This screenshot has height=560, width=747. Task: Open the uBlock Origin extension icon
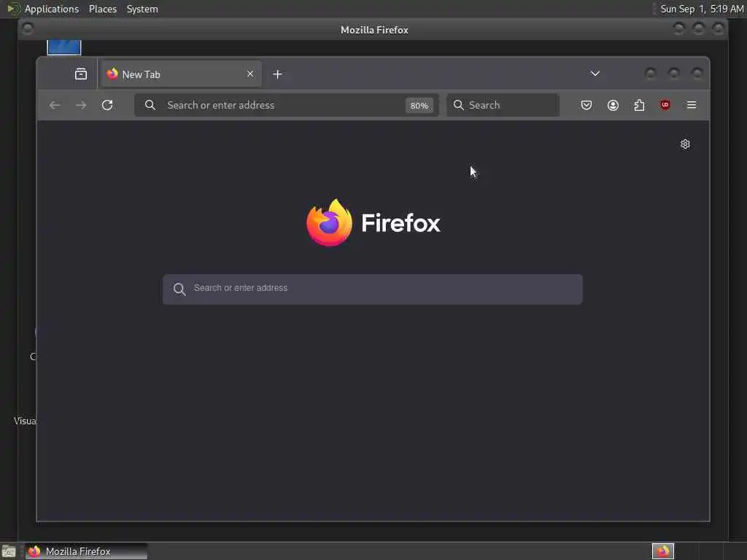[665, 105]
